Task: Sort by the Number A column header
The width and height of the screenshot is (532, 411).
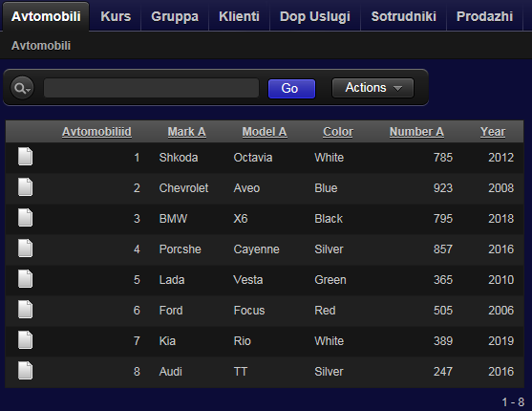Action: point(416,132)
